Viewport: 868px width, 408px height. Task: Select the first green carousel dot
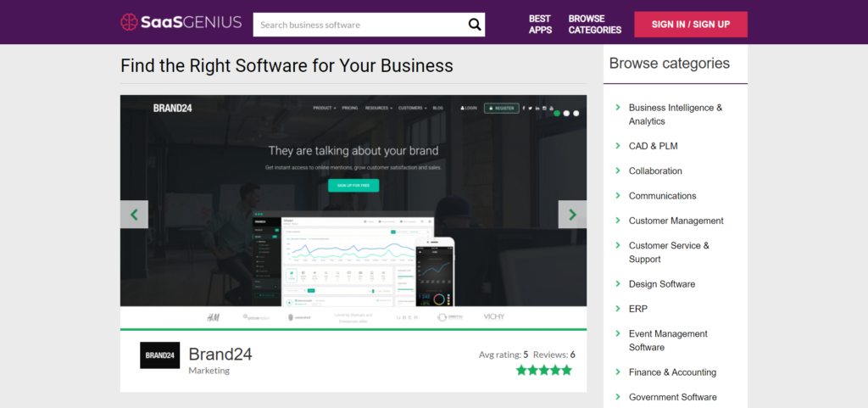[557, 113]
